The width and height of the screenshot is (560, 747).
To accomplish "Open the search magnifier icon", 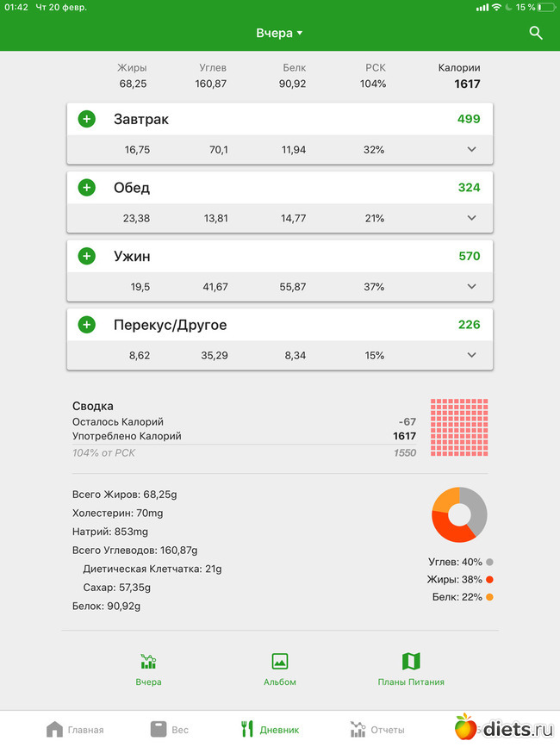I will 536,34.
